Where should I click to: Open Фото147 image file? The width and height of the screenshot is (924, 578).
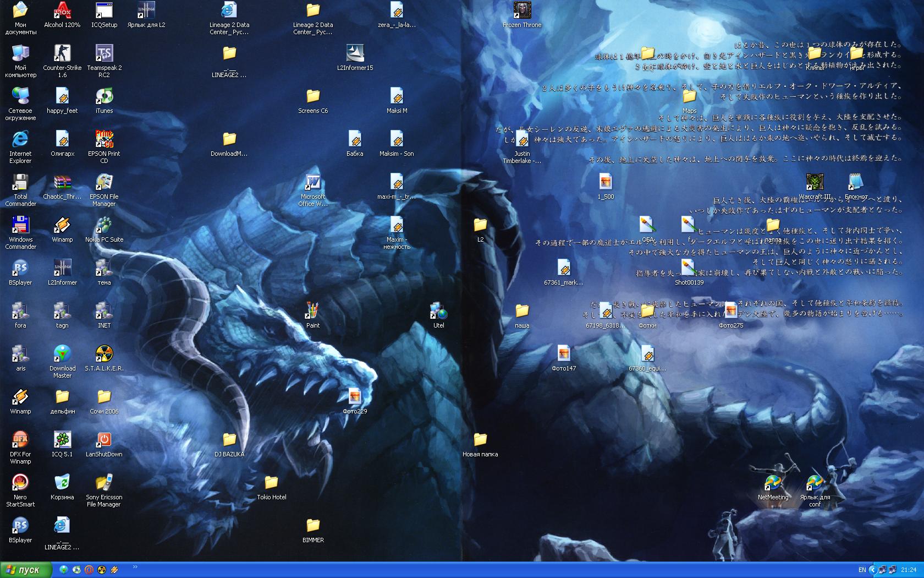pos(564,358)
